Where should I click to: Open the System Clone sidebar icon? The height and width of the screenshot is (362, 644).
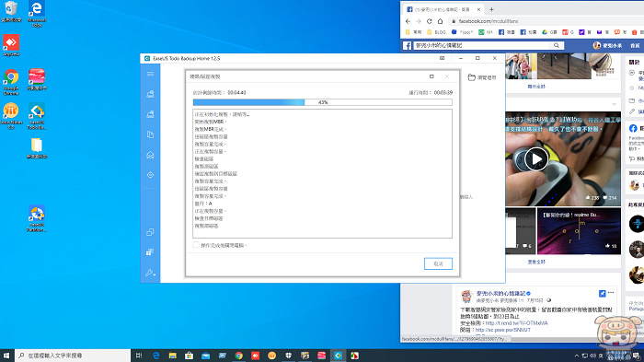pyautogui.click(x=150, y=252)
